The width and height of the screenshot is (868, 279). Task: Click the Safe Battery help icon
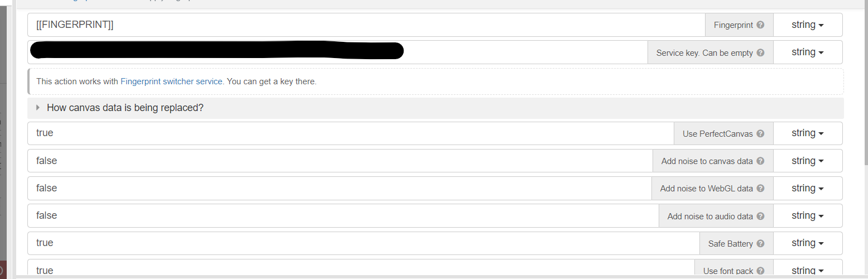tap(761, 243)
